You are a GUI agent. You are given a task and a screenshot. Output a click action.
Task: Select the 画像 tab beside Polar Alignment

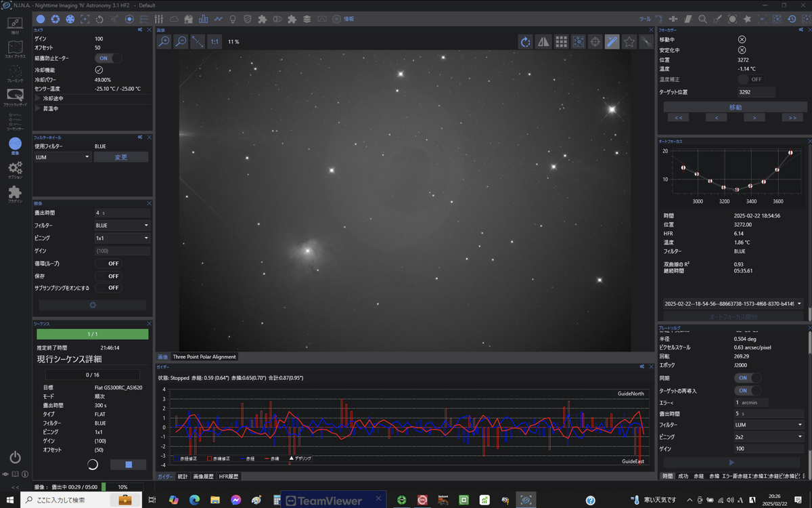pyautogui.click(x=162, y=357)
